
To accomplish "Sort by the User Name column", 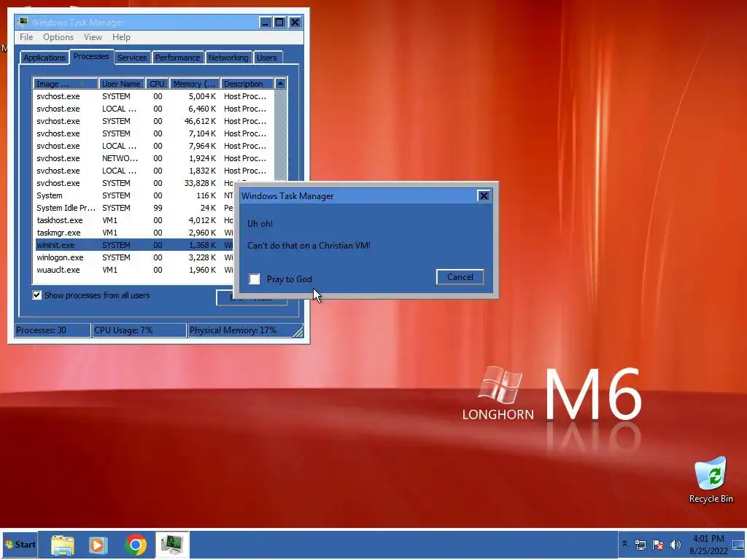I will click(121, 84).
